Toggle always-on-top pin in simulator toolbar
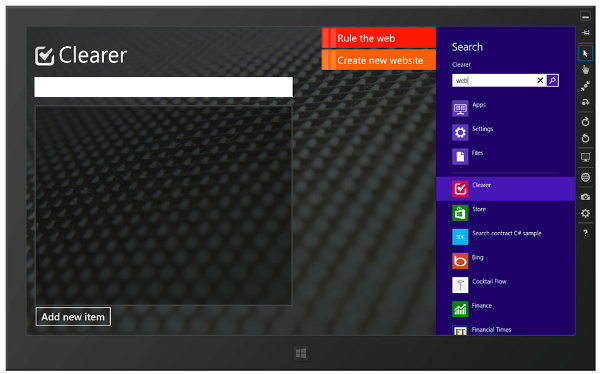This screenshot has height=374, width=600. click(585, 33)
